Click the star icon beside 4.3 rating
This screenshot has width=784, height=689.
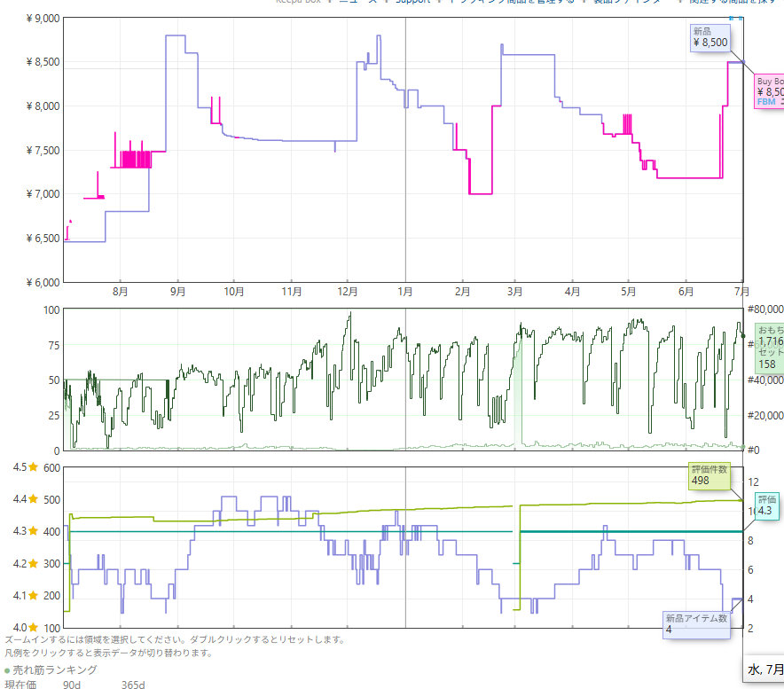point(34,531)
